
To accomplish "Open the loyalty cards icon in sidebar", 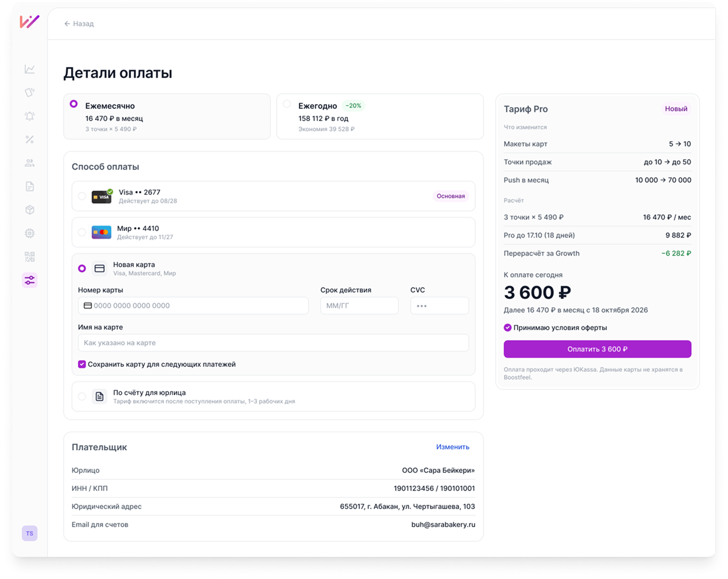I will click(30, 92).
